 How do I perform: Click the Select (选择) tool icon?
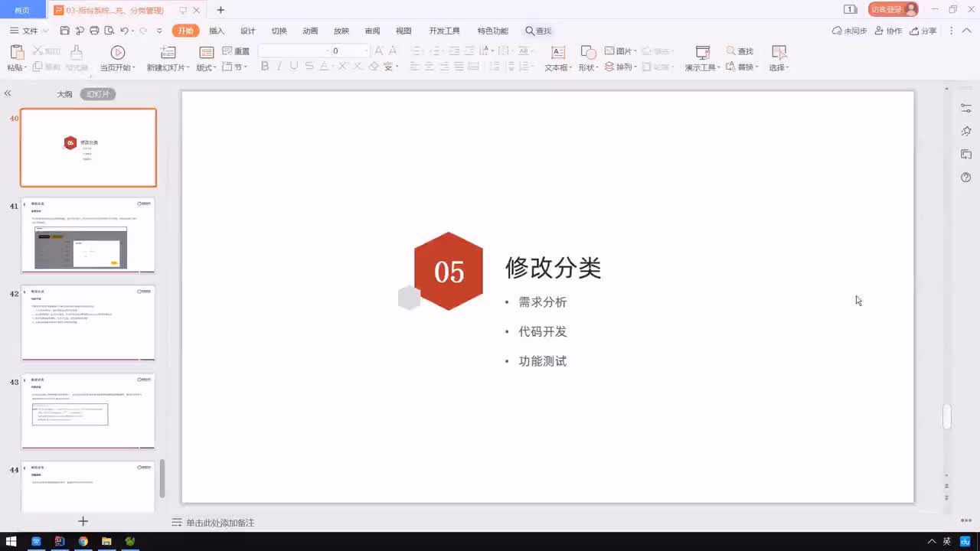(779, 52)
